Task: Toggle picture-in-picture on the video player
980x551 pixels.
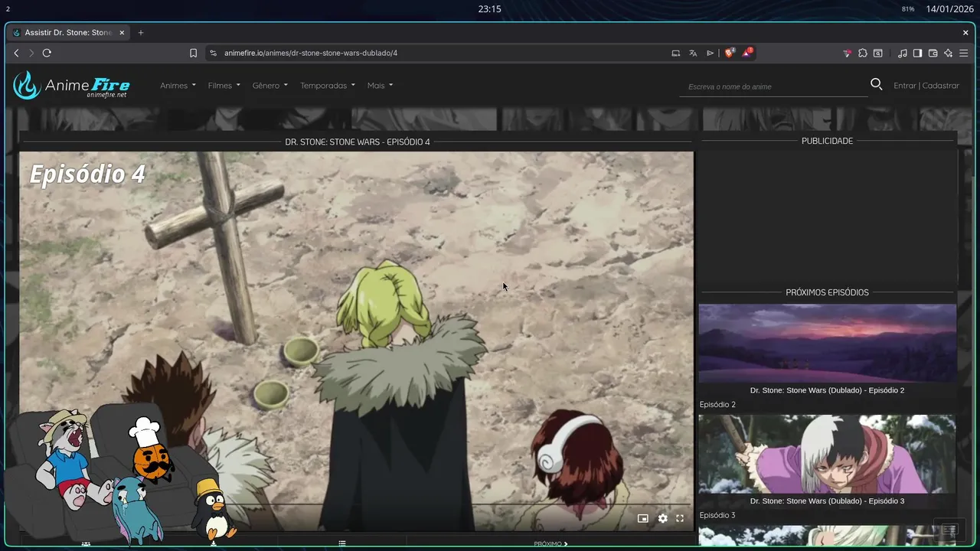Action: point(643,518)
